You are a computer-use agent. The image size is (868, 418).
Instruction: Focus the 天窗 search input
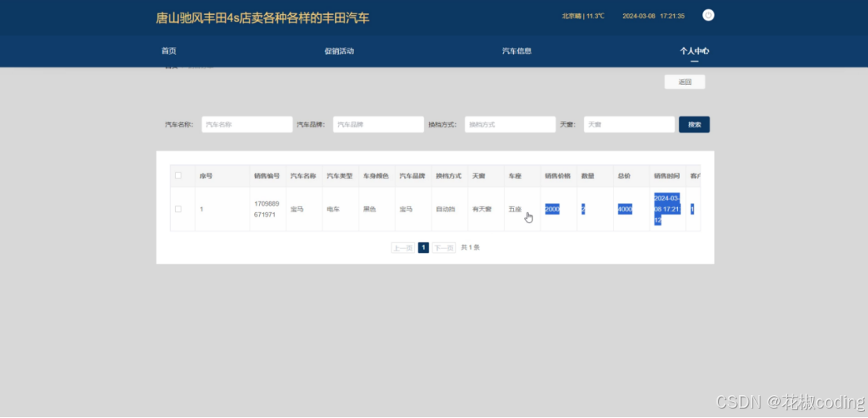pos(629,125)
